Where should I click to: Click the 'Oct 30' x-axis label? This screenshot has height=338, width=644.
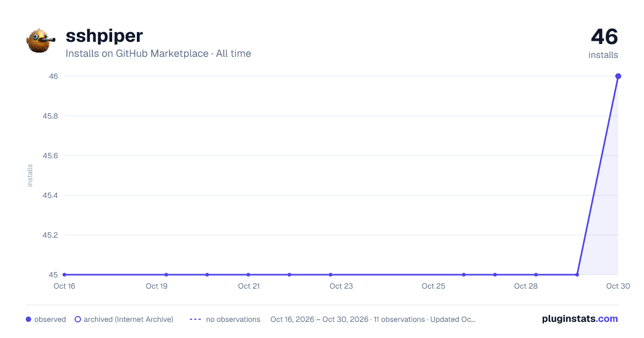click(x=618, y=286)
